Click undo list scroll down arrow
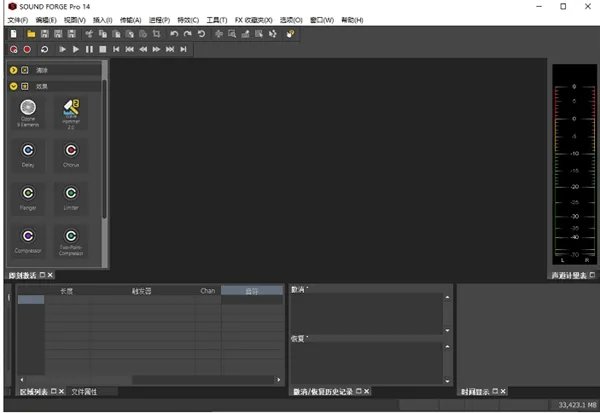This screenshot has width=600, height=413. pos(447,330)
